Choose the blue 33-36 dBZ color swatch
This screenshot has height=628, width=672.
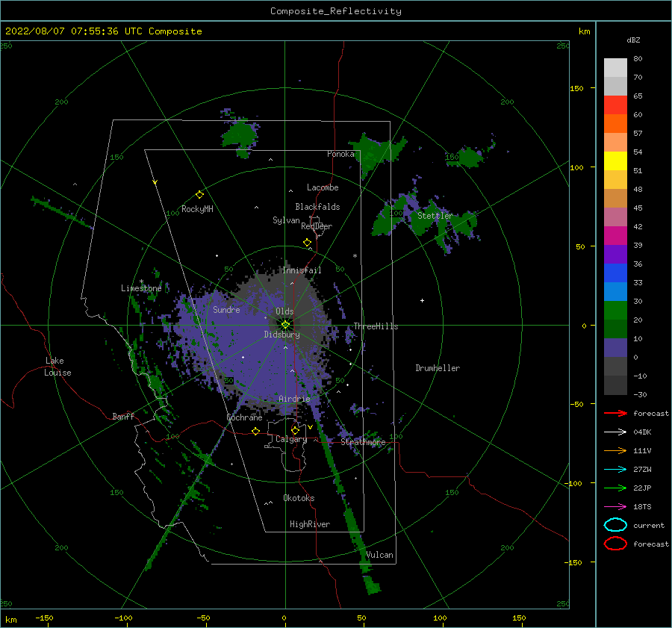(615, 273)
